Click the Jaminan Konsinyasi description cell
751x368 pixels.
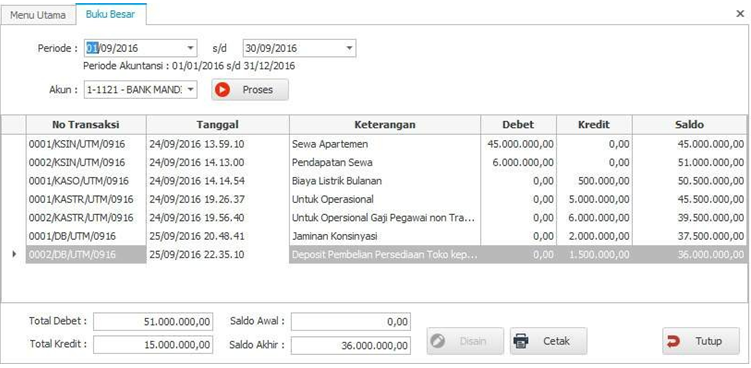385,236
